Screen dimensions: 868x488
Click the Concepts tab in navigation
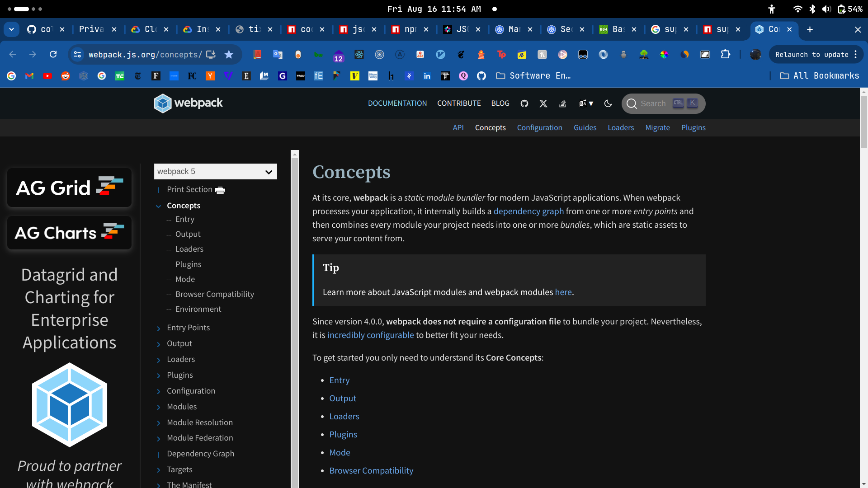491,127
